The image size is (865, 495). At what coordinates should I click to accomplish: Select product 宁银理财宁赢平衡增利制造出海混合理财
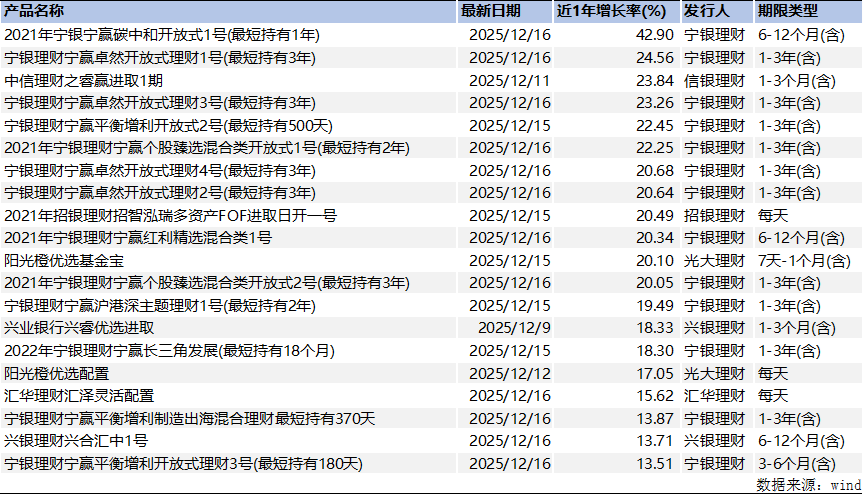pos(189,419)
